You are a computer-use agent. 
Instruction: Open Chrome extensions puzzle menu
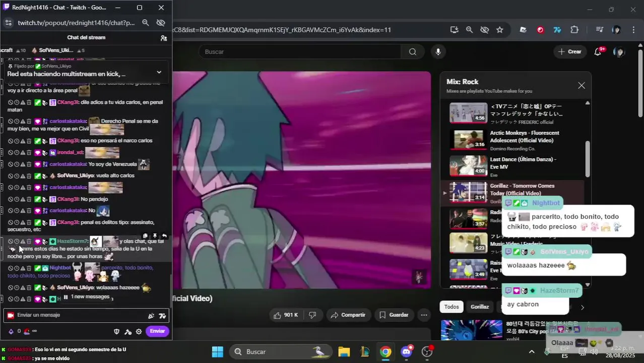pyautogui.click(x=574, y=30)
